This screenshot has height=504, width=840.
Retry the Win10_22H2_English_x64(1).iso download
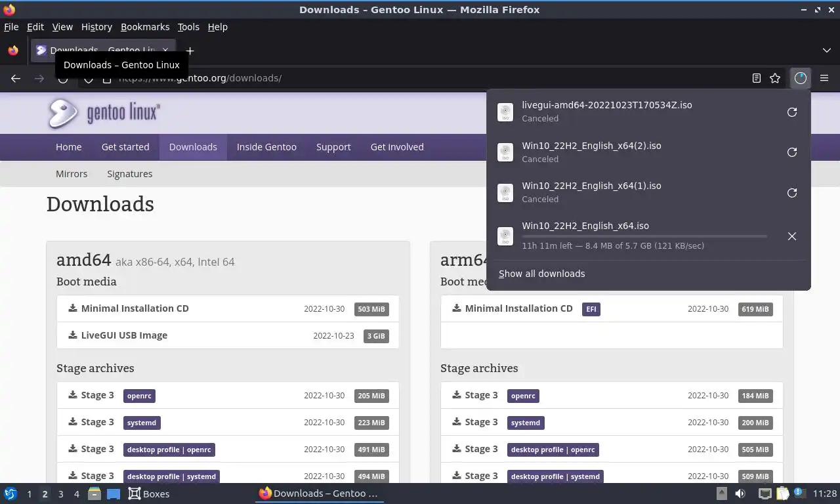(792, 193)
